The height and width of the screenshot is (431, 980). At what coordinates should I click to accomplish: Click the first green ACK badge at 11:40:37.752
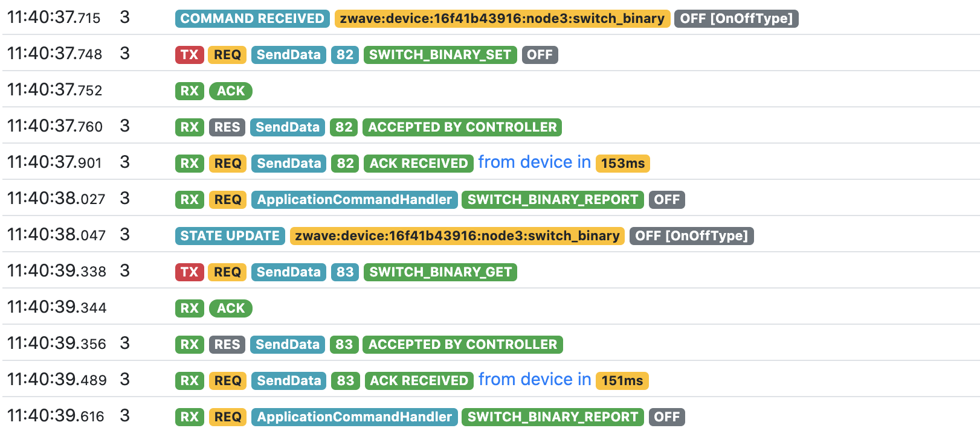tap(231, 91)
